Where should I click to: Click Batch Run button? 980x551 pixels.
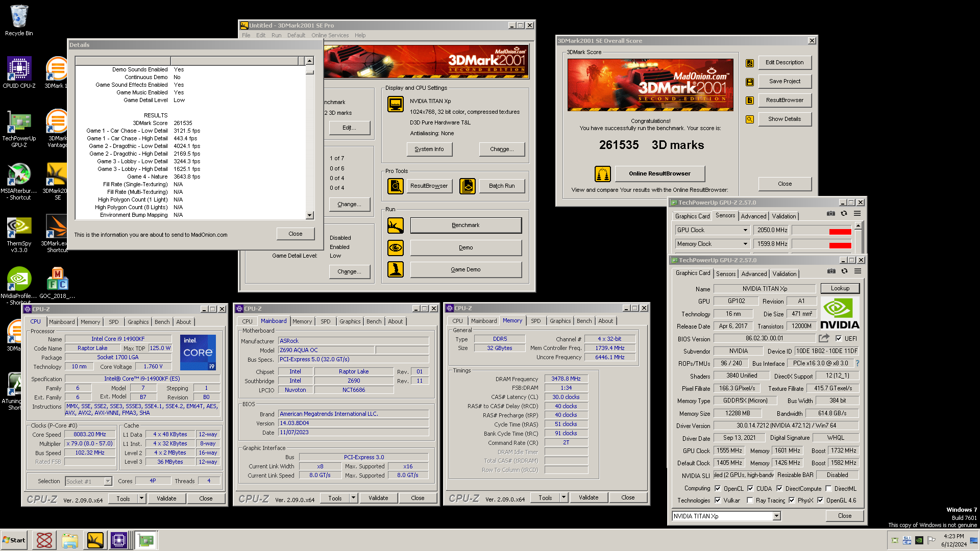[502, 186]
